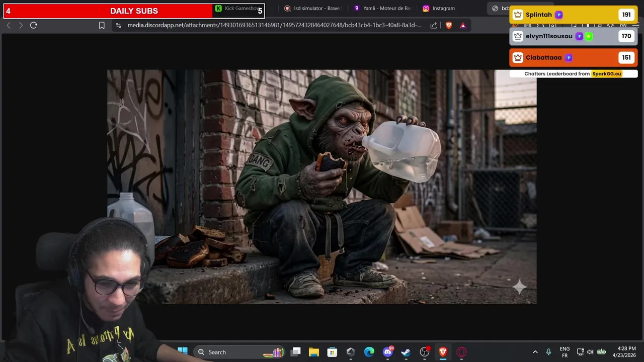The height and width of the screenshot is (362, 644).
Task: Open Discord from the taskbar
Action: [388, 352]
